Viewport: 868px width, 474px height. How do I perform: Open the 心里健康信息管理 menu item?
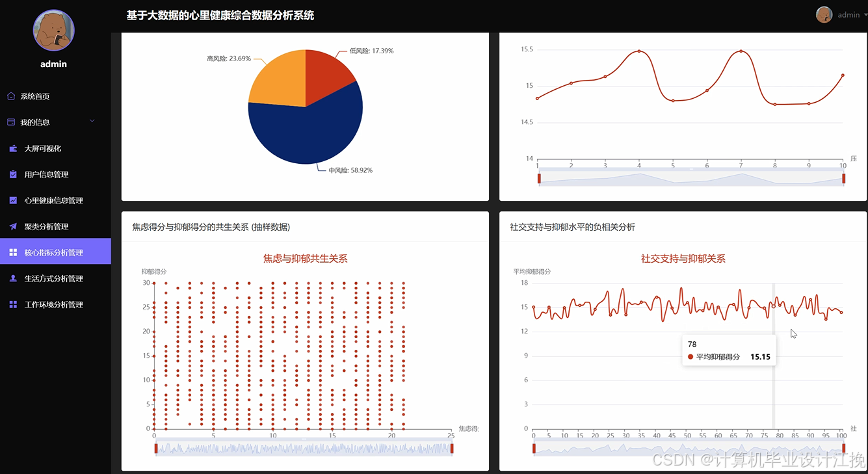55,200
